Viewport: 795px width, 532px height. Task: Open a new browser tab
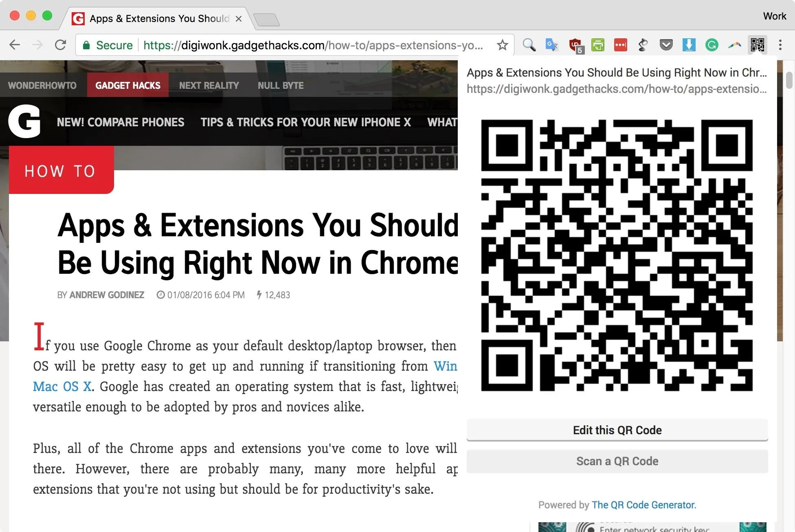click(266, 20)
